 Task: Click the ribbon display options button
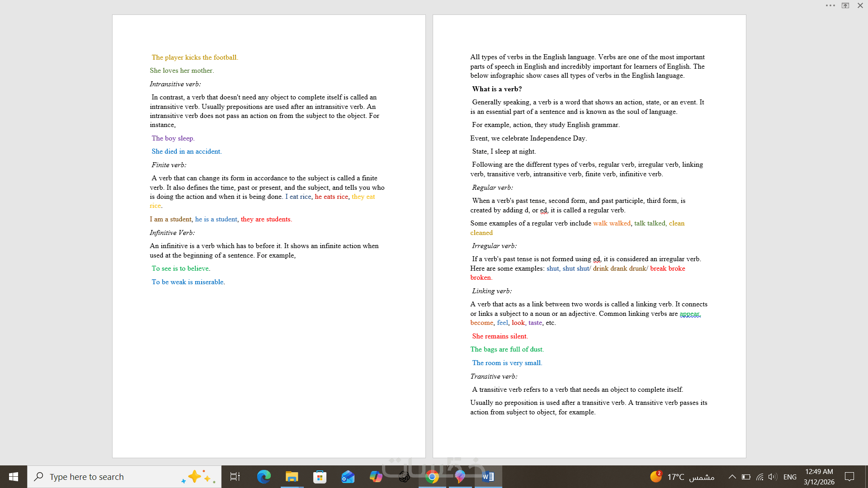tap(845, 5)
